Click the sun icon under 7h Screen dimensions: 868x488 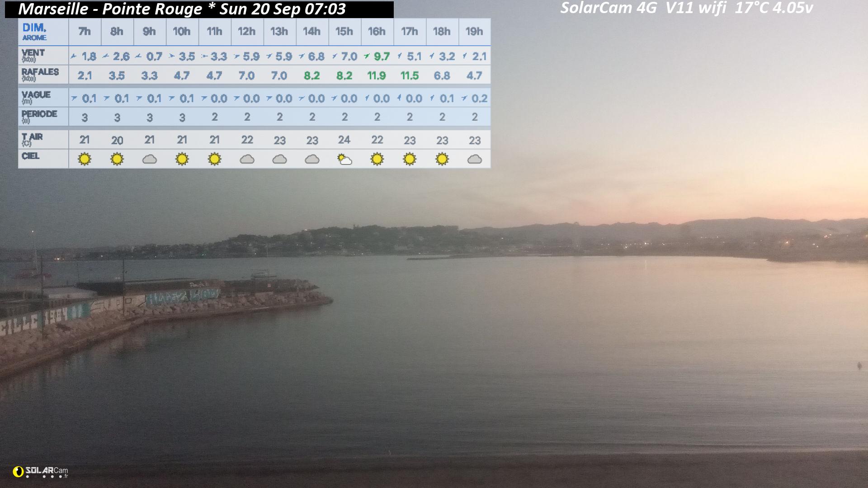point(85,159)
